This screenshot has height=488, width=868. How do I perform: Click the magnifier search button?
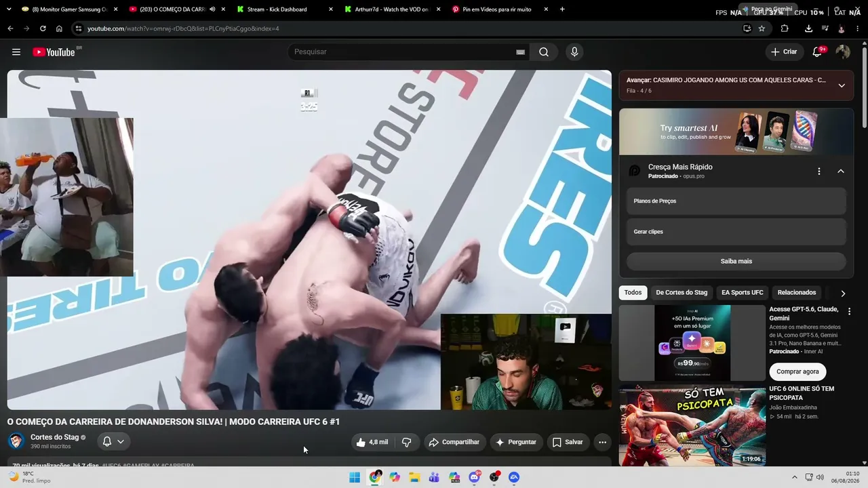tap(544, 52)
